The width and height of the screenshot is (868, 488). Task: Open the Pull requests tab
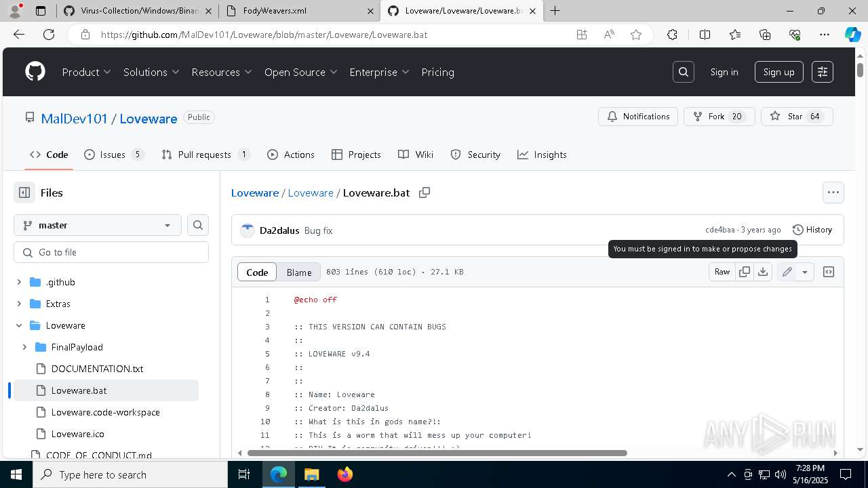pos(206,155)
